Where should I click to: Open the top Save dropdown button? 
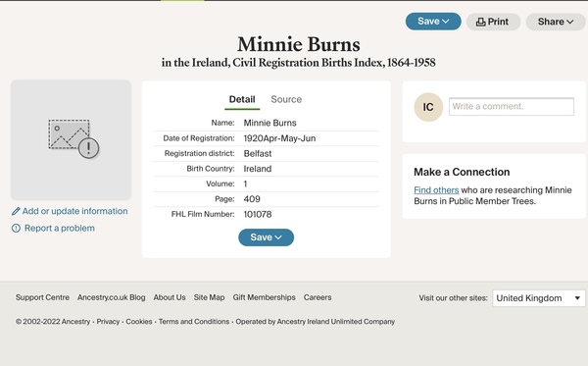tap(433, 22)
